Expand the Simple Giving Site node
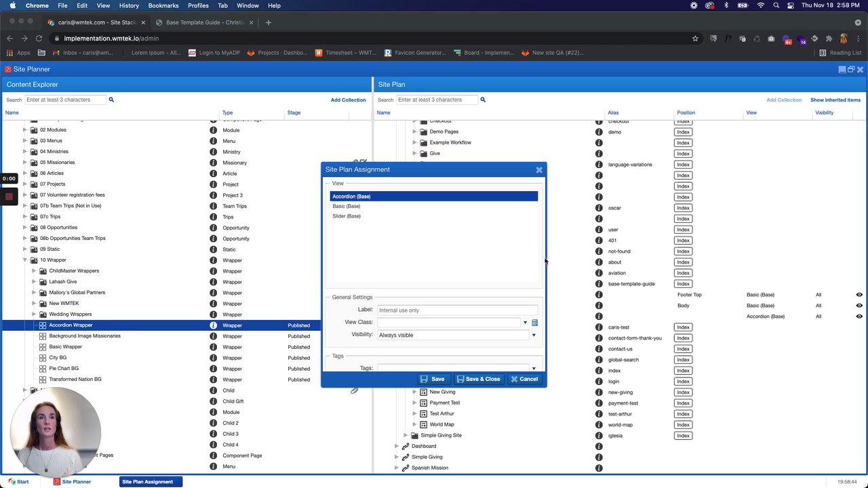The height and width of the screenshot is (488, 868). 406,435
